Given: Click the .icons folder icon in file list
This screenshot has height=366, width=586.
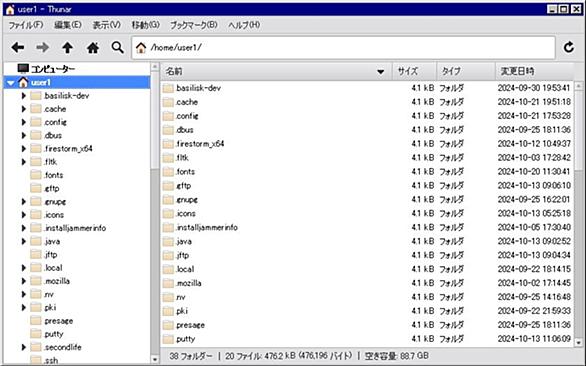Looking at the screenshot, I should [x=168, y=213].
